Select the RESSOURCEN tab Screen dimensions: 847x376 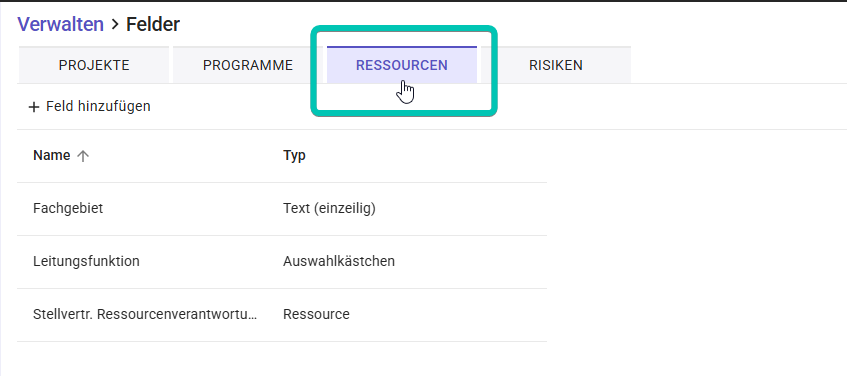coord(402,65)
